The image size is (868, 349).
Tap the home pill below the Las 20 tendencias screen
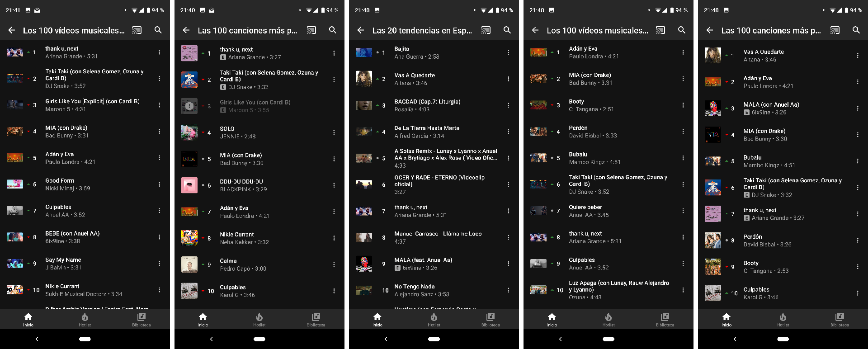pos(434,339)
